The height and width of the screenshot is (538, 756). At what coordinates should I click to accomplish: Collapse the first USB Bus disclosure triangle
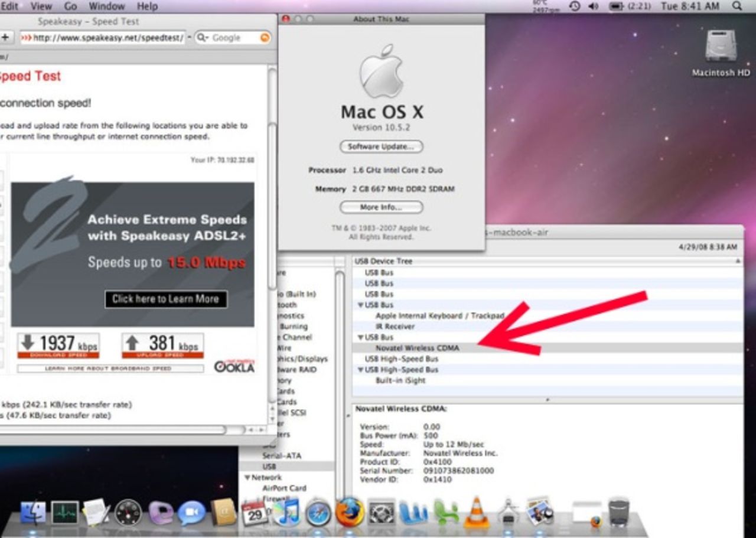point(360,305)
